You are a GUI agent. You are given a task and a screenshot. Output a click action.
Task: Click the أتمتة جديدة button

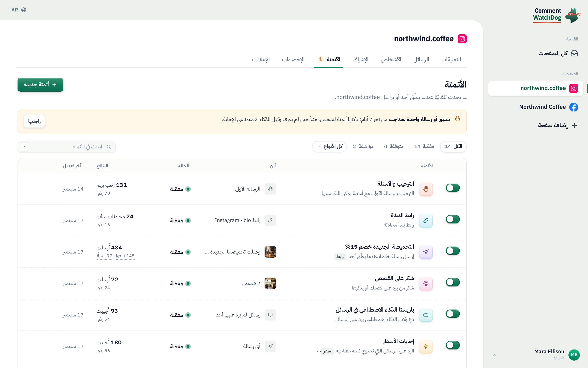tap(40, 85)
